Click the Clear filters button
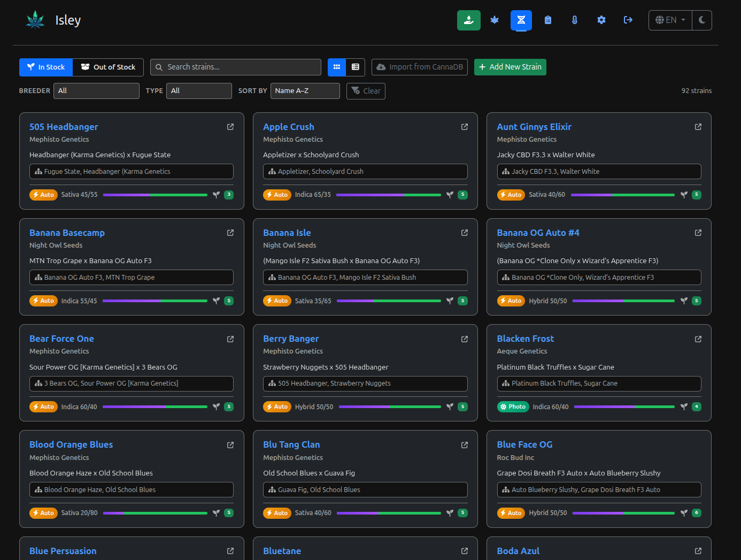Image resolution: width=741 pixels, height=560 pixels. point(366,91)
